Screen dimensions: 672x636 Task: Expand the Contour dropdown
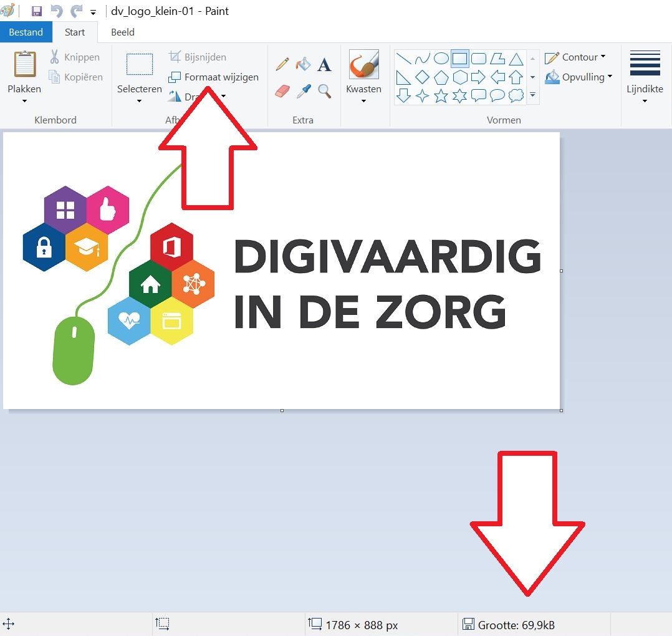tap(602, 57)
